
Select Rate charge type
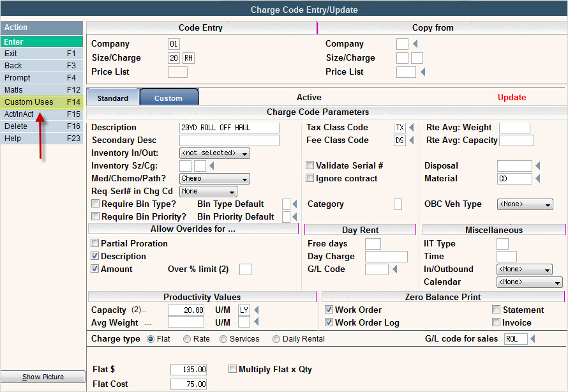[187, 339]
